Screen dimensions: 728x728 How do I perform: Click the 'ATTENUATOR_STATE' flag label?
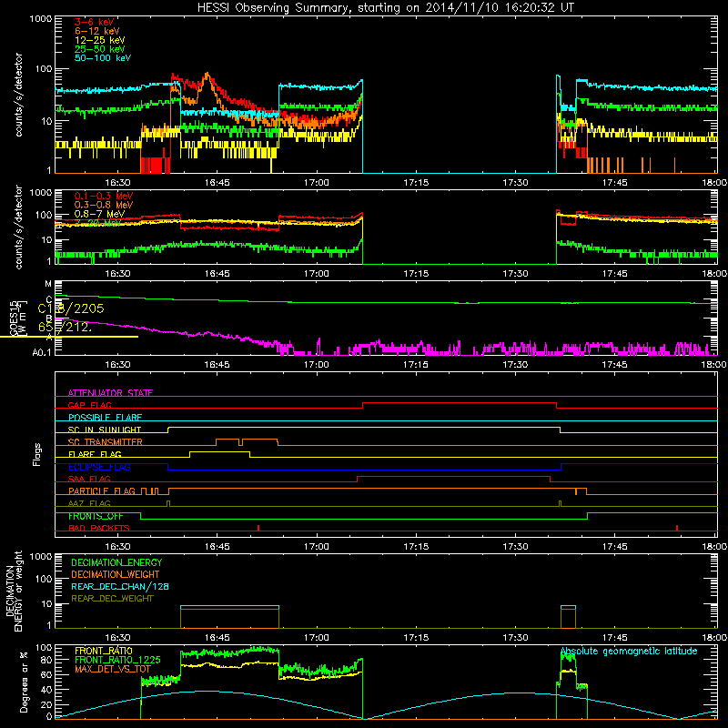coord(110,393)
